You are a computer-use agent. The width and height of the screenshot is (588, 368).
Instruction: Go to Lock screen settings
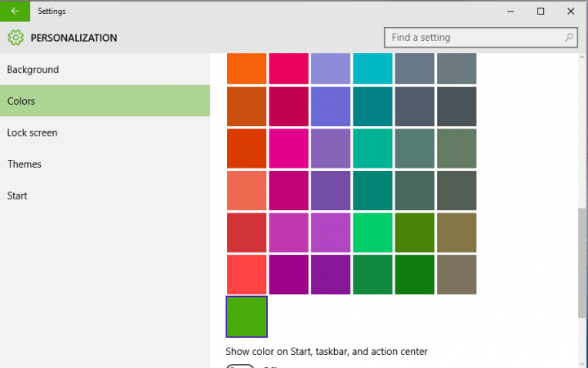point(32,132)
